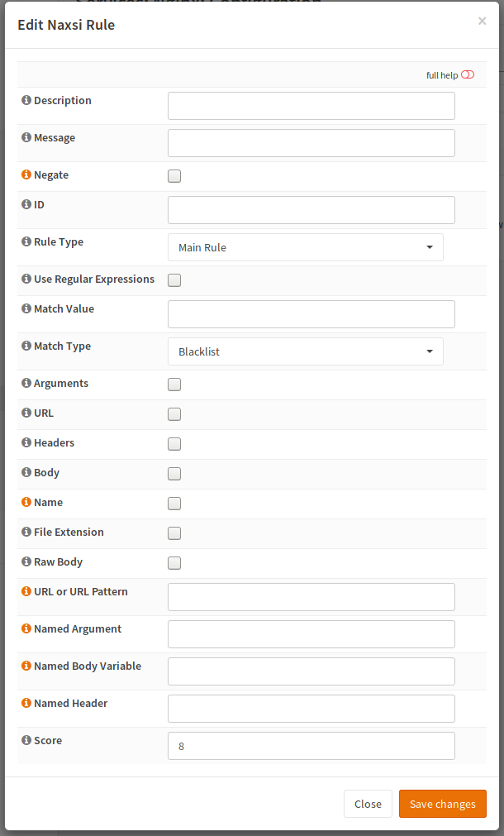
Task: Focus the Score input field
Action: [311, 746]
